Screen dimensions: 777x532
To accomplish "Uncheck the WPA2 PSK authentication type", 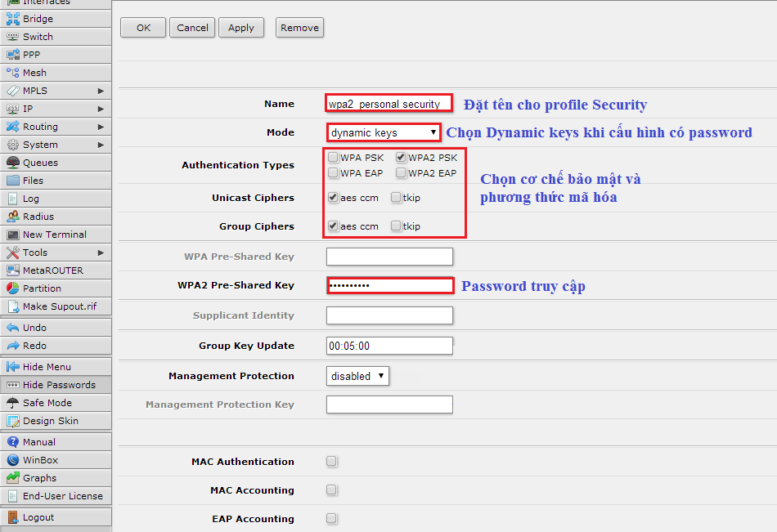I will click(401, 158).
